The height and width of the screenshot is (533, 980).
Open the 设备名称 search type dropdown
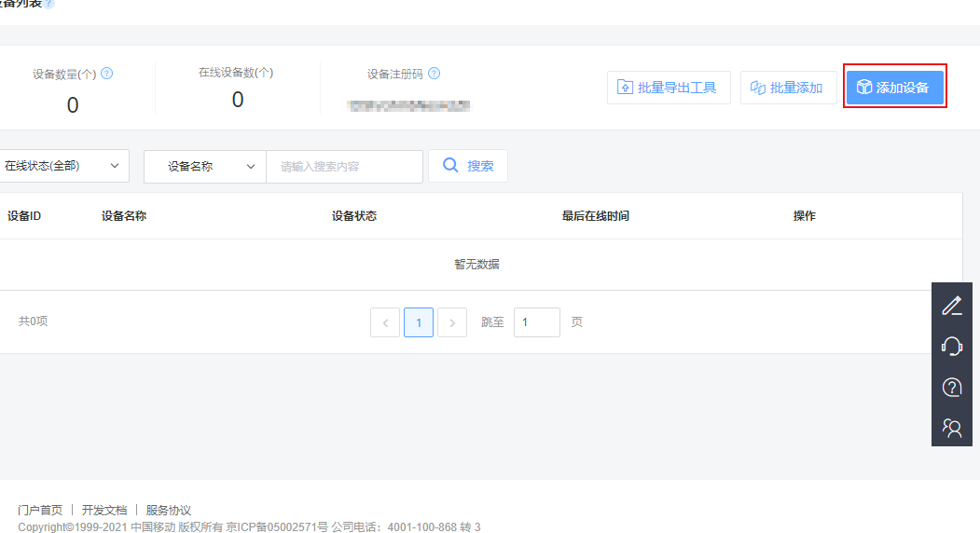[x=205, y=166]
